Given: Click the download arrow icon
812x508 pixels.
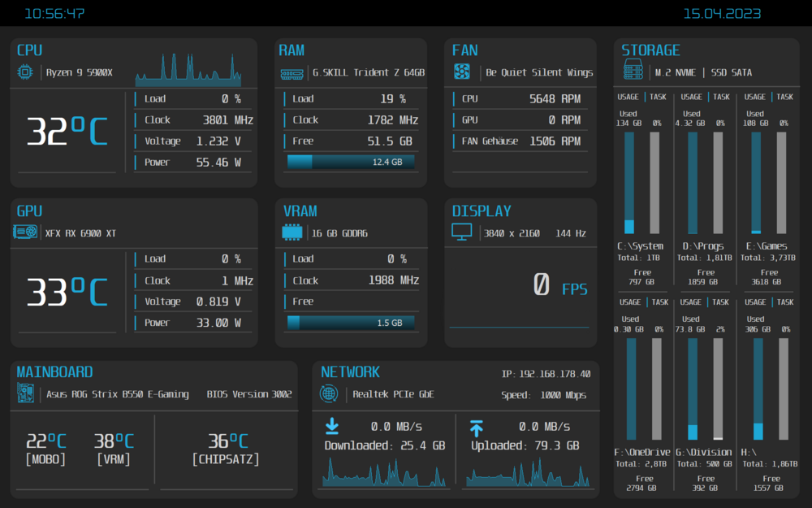Looking at the screenshot, I should pyautogui.click(x=332, y=427).
